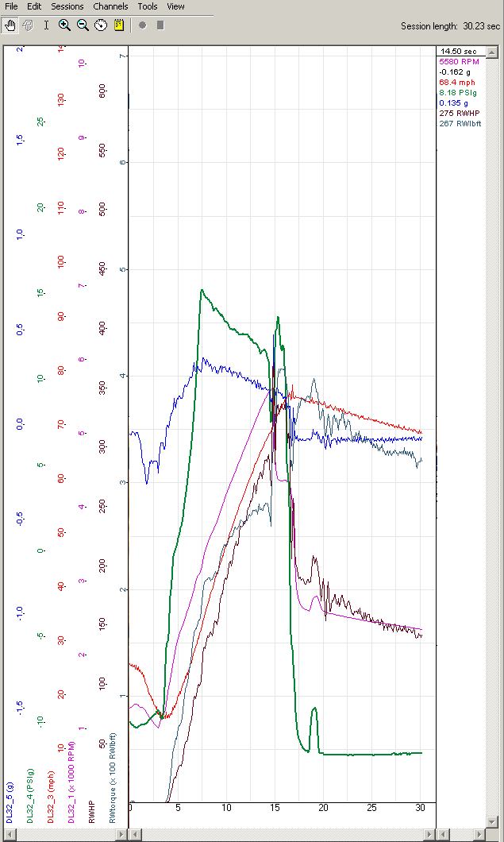Click the Session length 30.23 sec label
Viewport: 504px width, 842px height.
(450, 25)
